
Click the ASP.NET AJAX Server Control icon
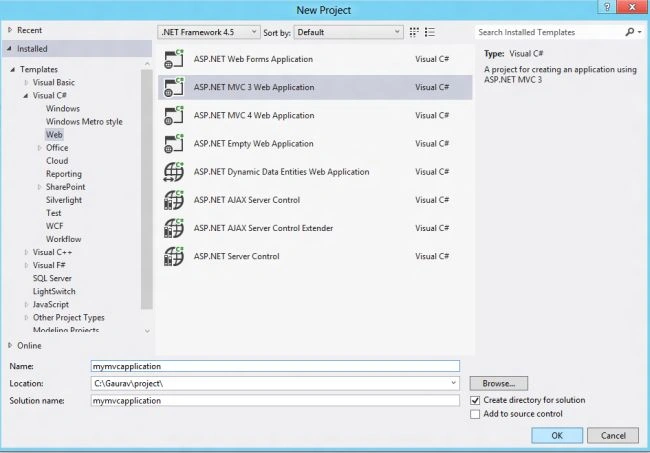pyautogui.click(x=174, y=200)
